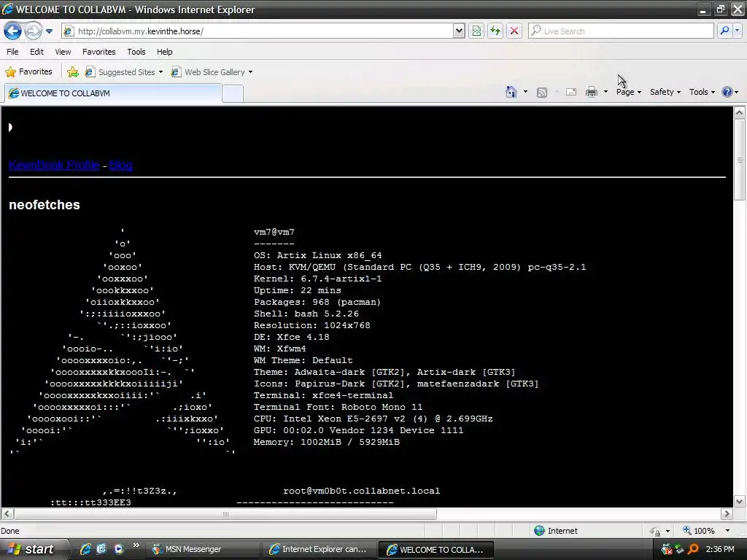Expand the address bar history dropdown
This screenshot has height=560, width=747.
(459, 31)
